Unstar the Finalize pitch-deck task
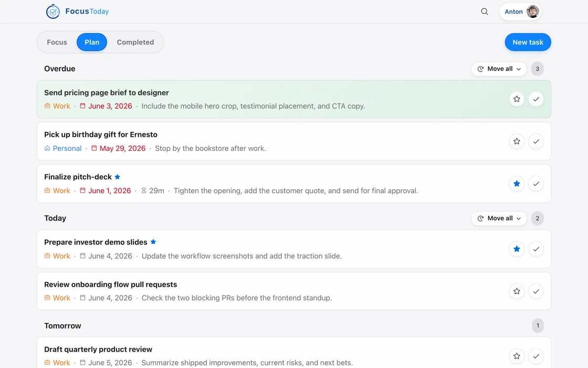 point(517,183)
